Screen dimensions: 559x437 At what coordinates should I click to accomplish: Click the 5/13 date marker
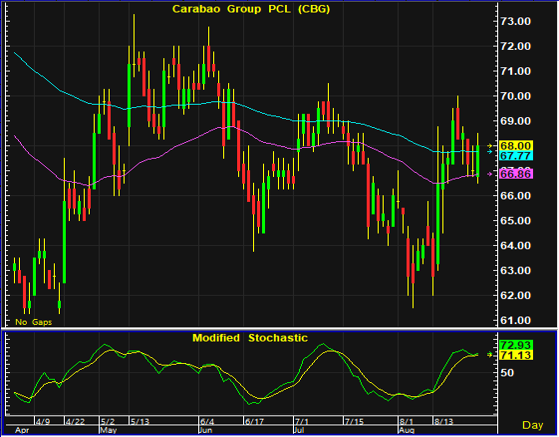pos(140,421)
